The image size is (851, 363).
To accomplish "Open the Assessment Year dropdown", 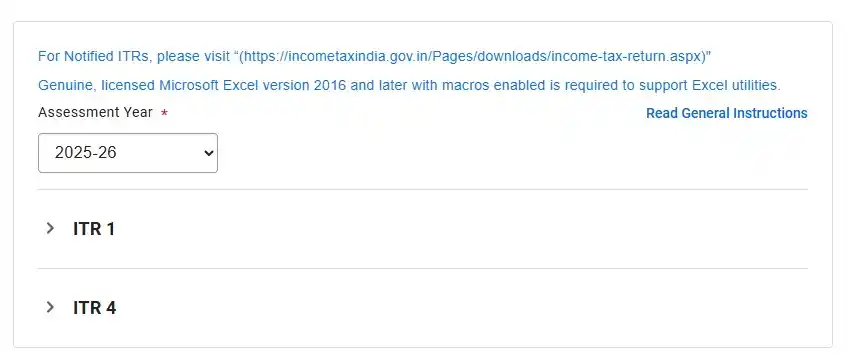I will tap(128, 153).
